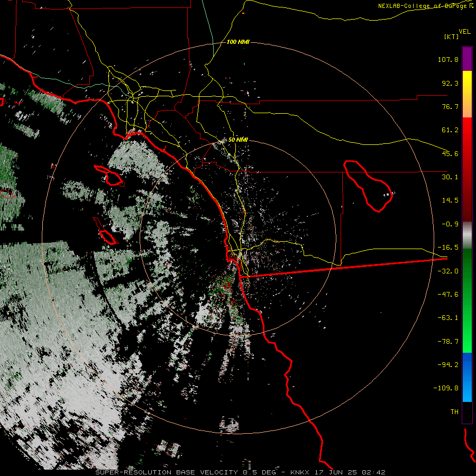The width and height of the screenshot is (476, 476).
Task: Click the northern offshore island outline
Action: coord(109,176)
